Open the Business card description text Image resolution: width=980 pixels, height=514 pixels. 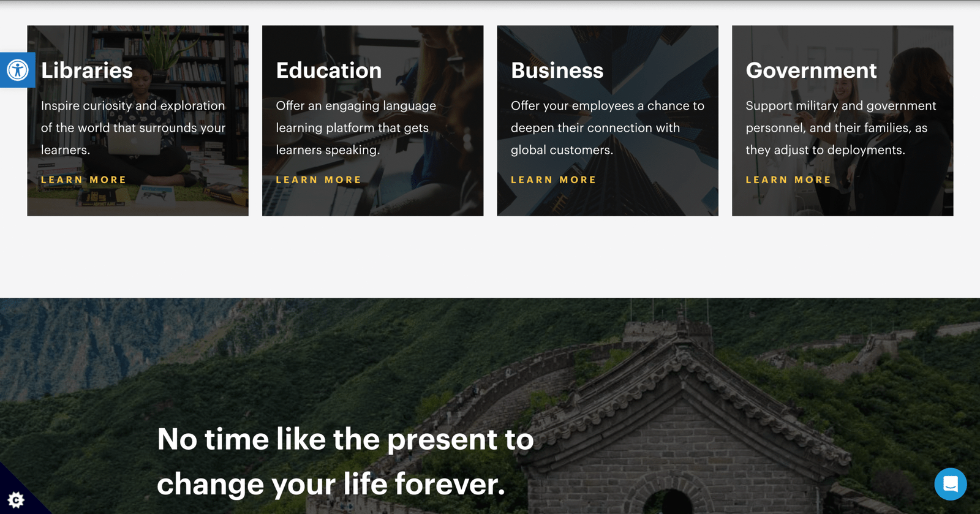point(608,127)
